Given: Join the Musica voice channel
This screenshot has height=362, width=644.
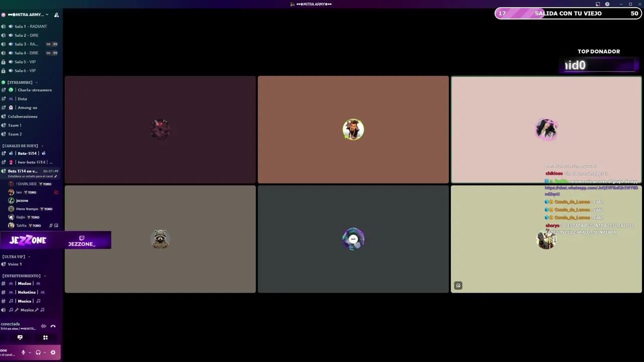Looking at the screenshot, I should coord(30,310).
